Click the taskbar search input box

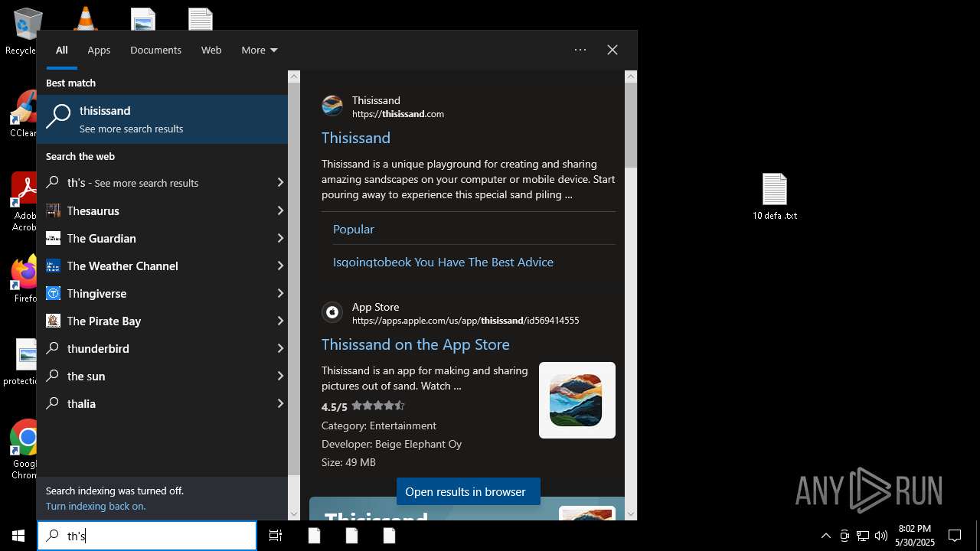click(147, 536)
